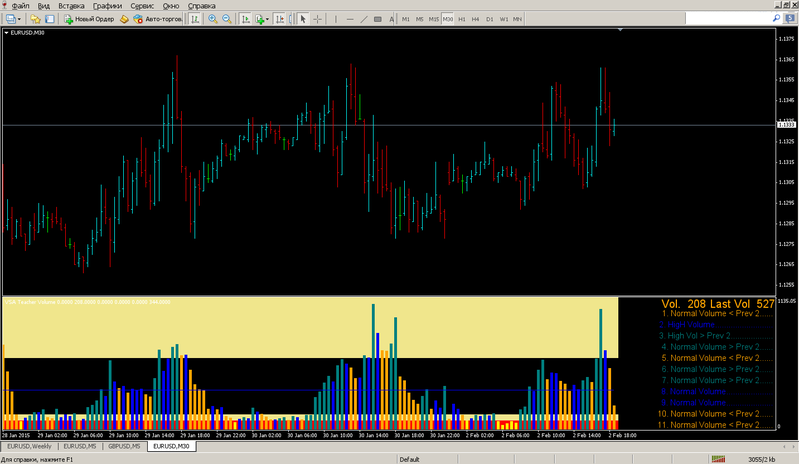Click the blue search magnifier icon

click(777, 18)
